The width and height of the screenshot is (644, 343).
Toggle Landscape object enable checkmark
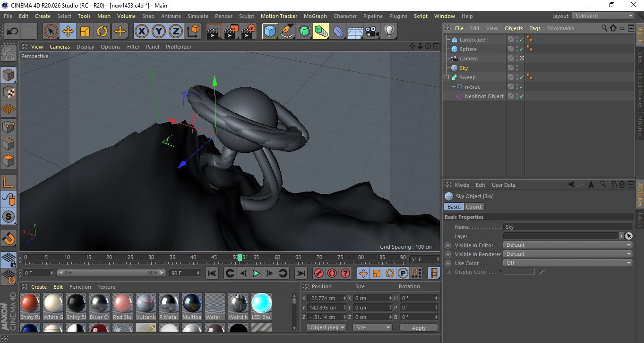coord(521,40)
